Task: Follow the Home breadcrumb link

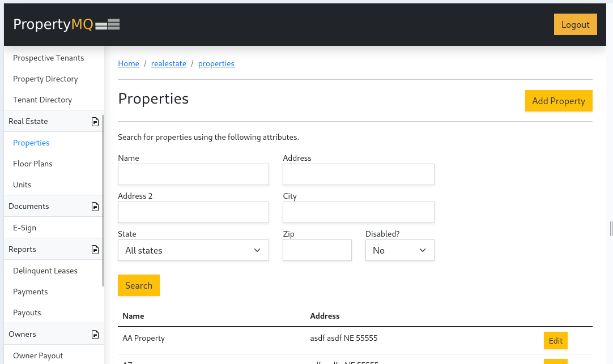Action: pyautogui.click(x=129, y=63)
